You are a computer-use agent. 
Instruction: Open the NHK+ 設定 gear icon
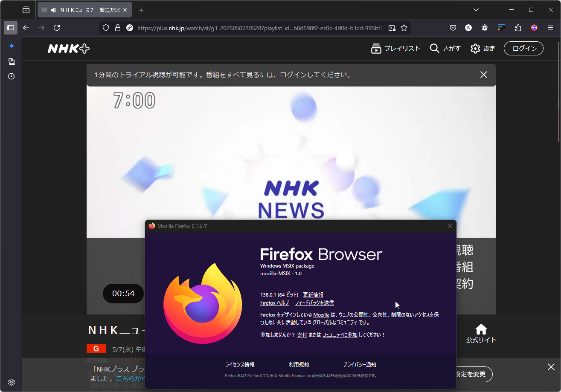[x=475, y=48]
